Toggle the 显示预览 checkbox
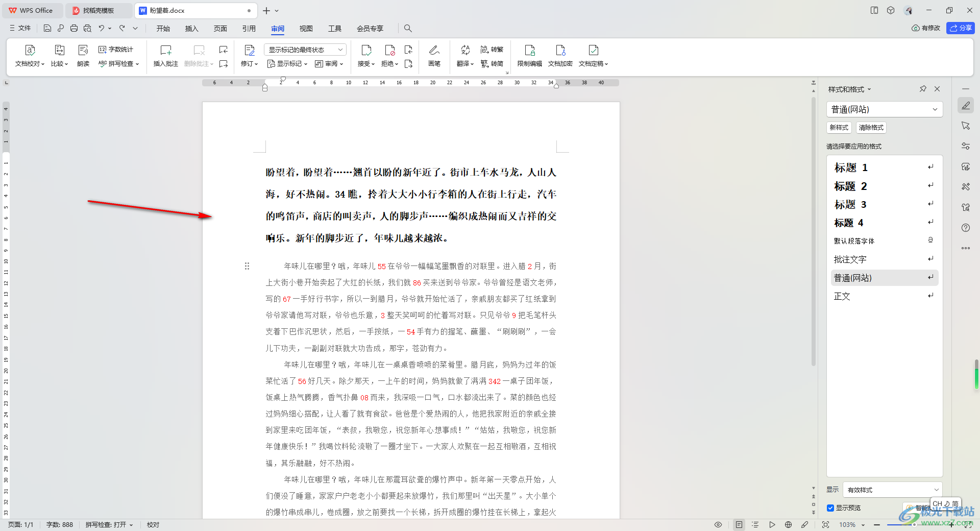The image size is (980, 531). tap(830, 508)
